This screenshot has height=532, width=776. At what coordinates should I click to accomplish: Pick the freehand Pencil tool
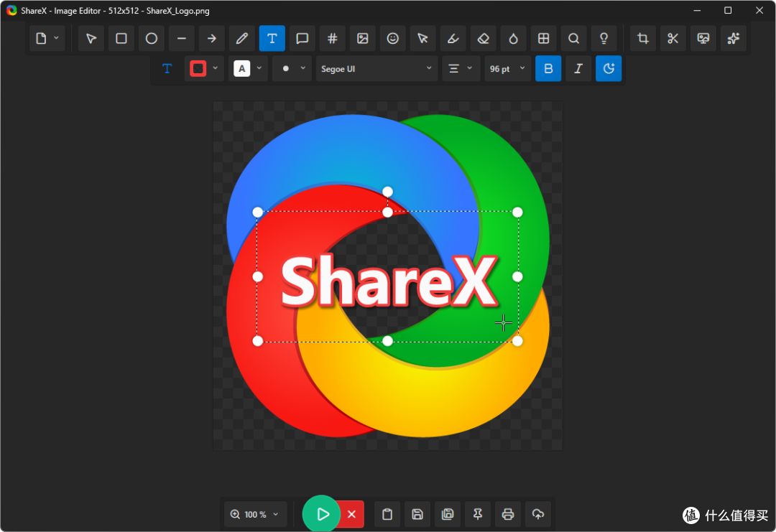pos(242,39)
